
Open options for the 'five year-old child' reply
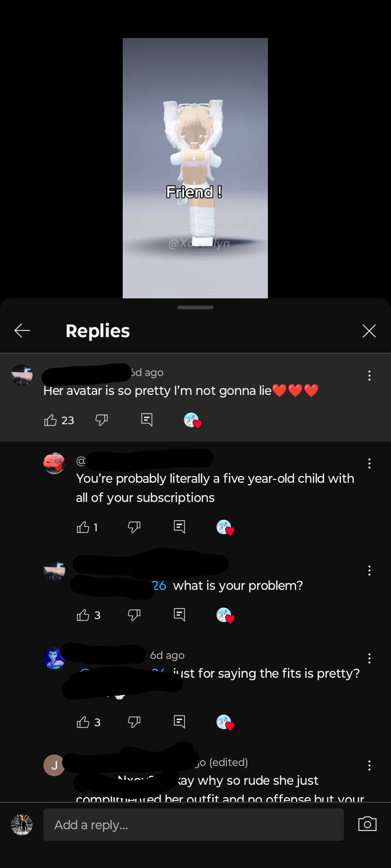point(369,464)
